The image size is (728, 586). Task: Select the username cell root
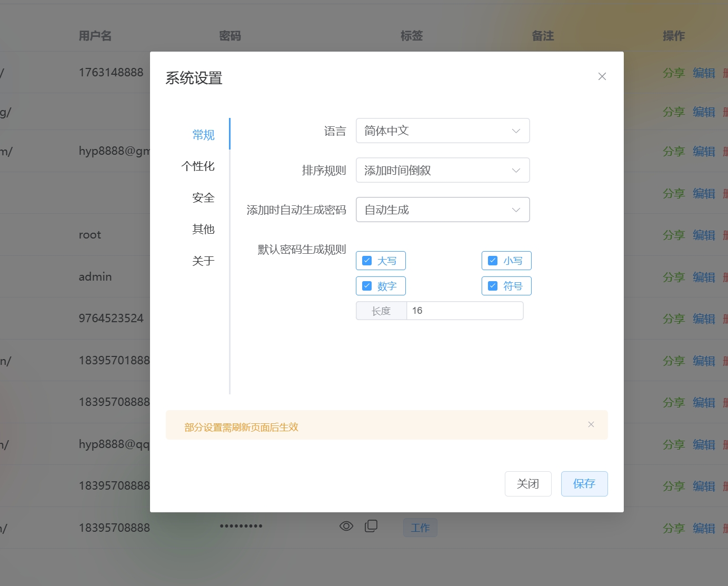(89, 235)
